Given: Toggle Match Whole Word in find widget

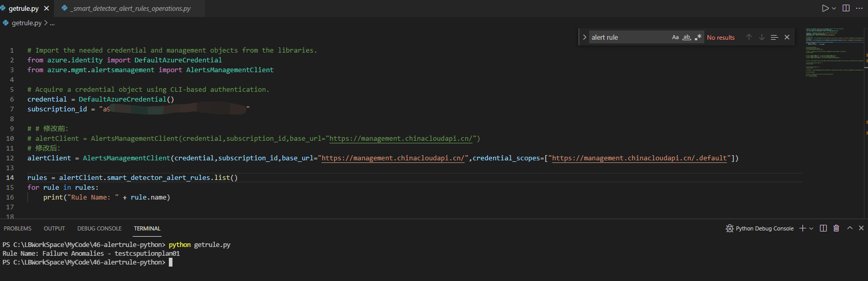Looking at the screenshot, I should click(x=687, y=37).
